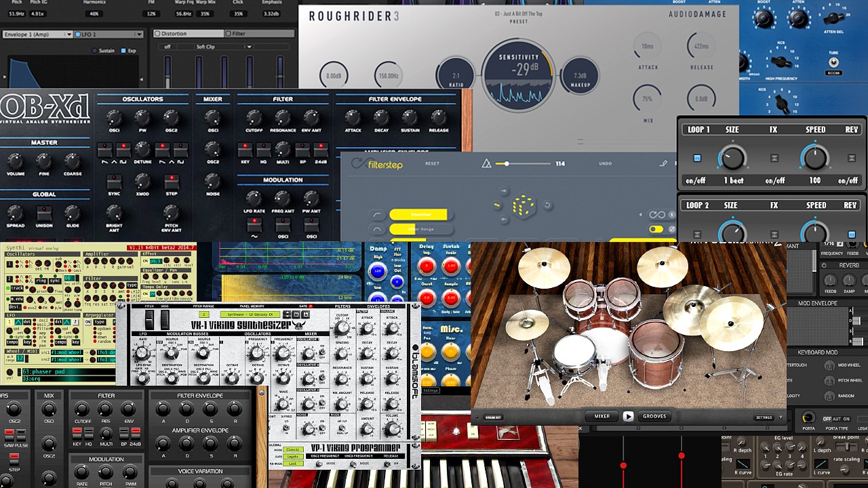The height and width of the screenshot is (488, 868).
Task: Click the filterstep dice randomize icon
Action: (x=524, y=205)
